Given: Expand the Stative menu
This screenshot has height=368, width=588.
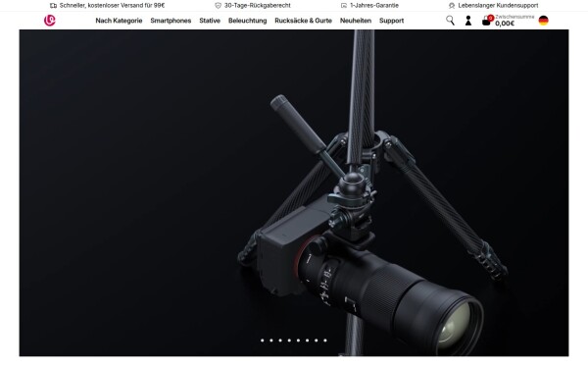Looking at the screenshot, I should coord(210,21).
